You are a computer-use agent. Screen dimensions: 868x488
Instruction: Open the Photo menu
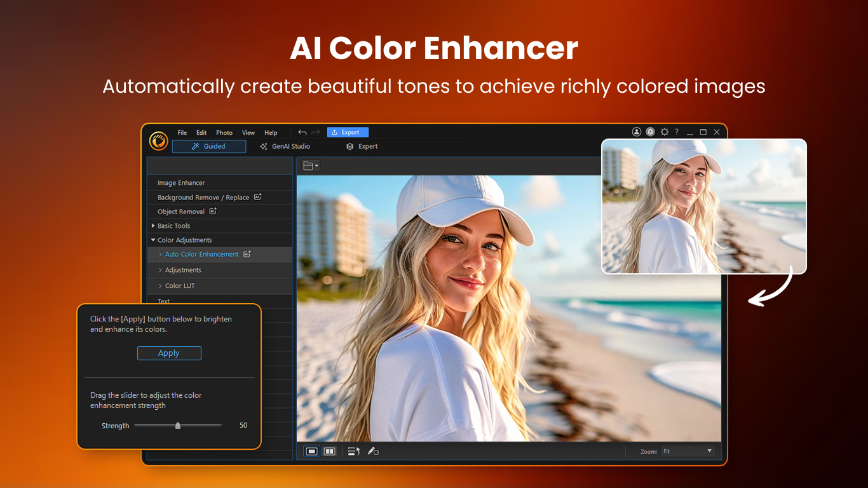click(224, 133)
